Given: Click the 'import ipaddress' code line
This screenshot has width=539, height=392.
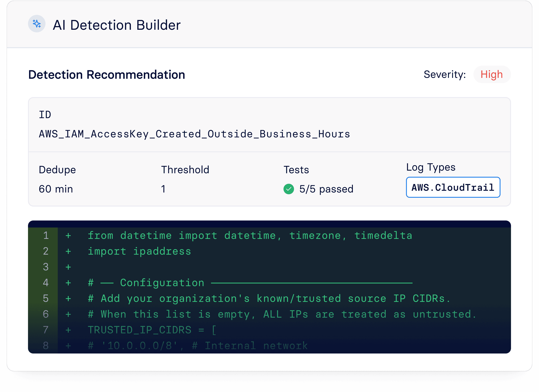Looking at the screenshot, I should coord(139,251).
